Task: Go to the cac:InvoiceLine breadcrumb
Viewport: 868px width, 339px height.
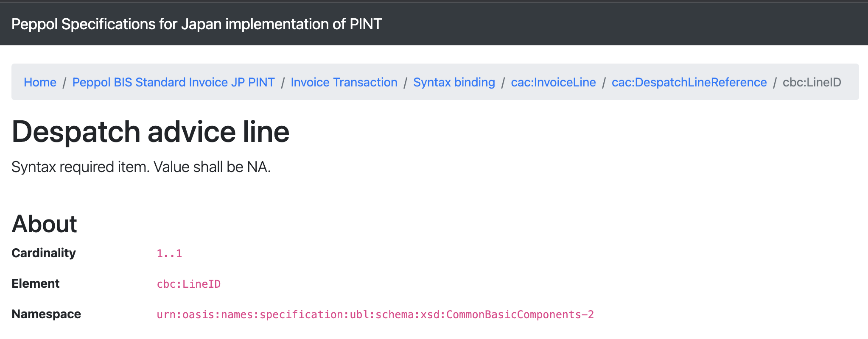Action: [553, 82]
